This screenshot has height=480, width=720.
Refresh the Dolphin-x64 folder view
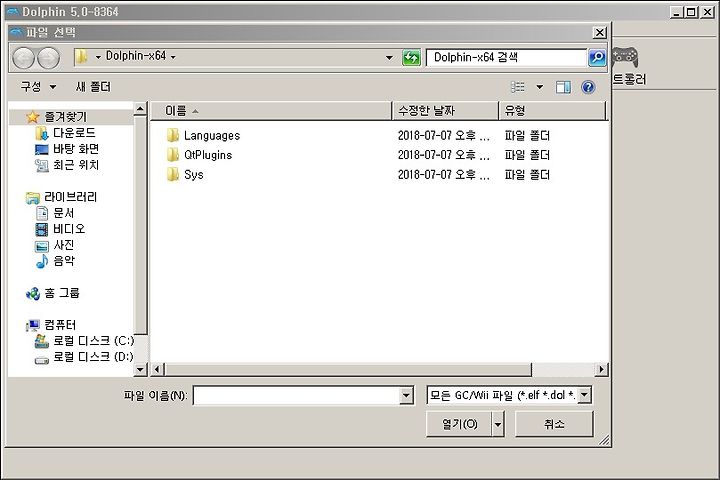(x=411, y=58)
